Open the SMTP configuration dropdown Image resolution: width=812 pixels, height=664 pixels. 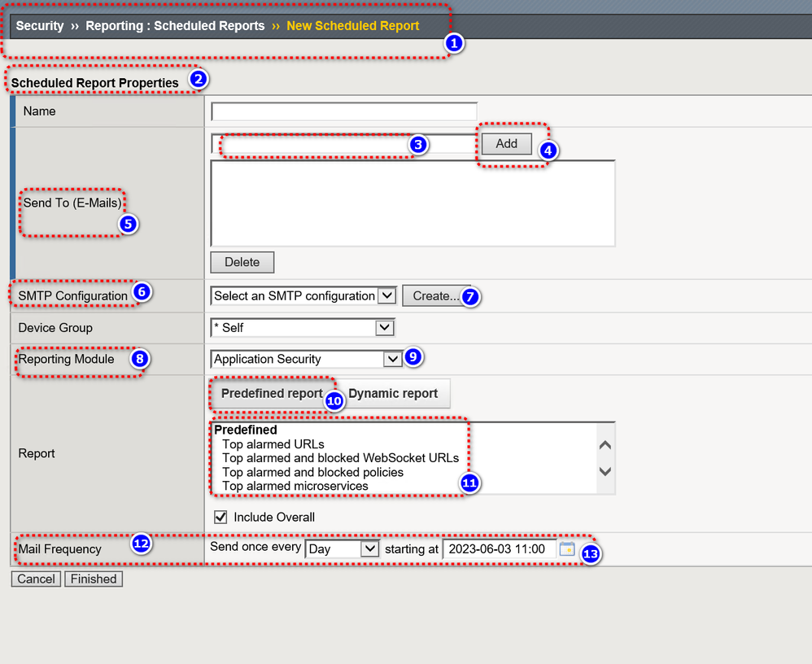[303, 295]
